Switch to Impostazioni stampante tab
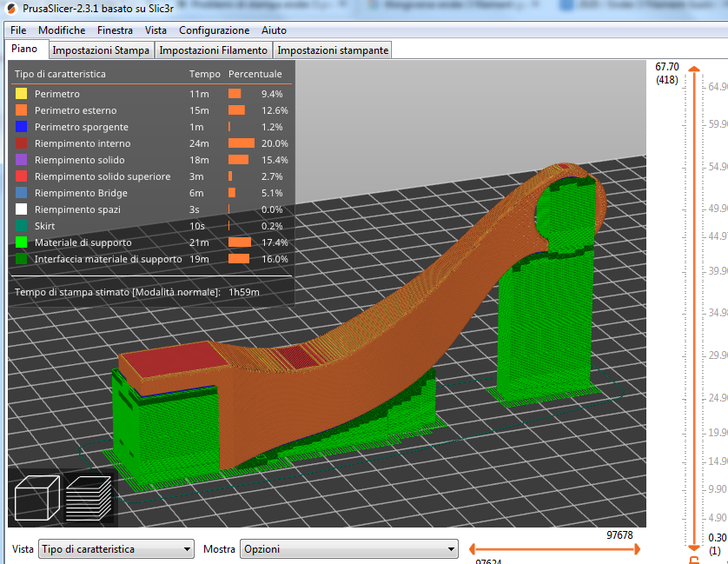 point(333,50)
